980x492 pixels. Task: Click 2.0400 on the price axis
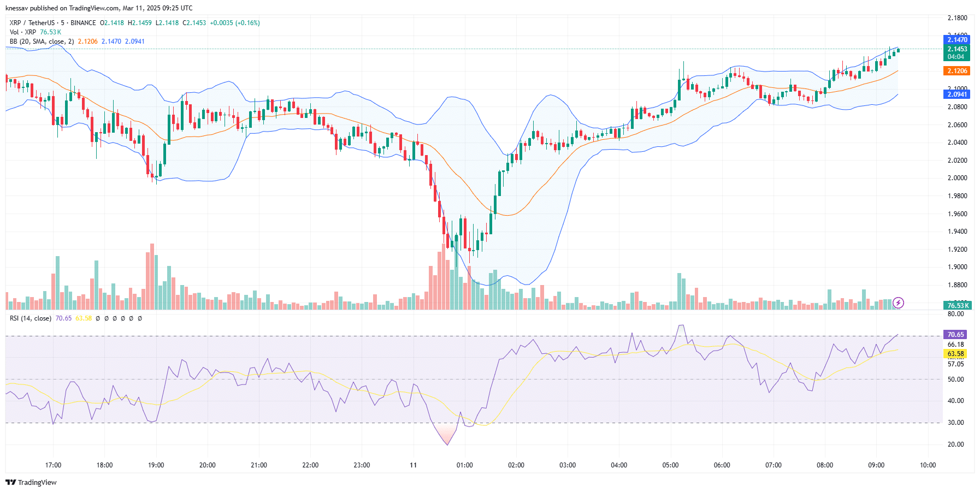[957, 143]
